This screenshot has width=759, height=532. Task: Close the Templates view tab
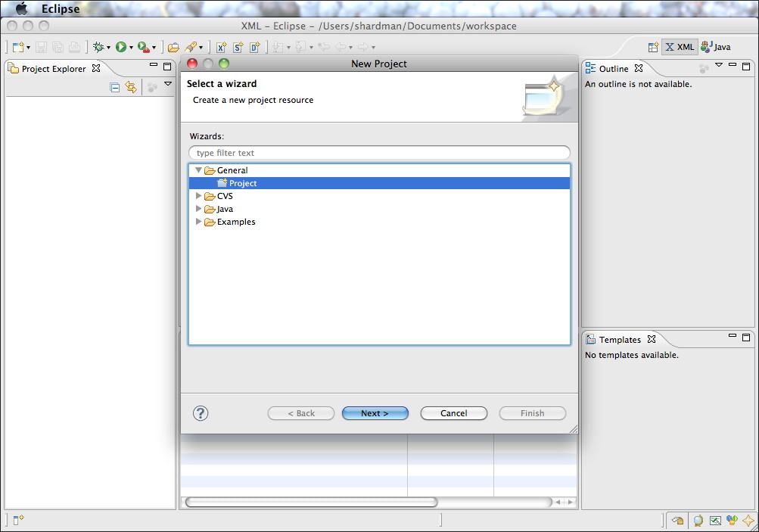652,339
